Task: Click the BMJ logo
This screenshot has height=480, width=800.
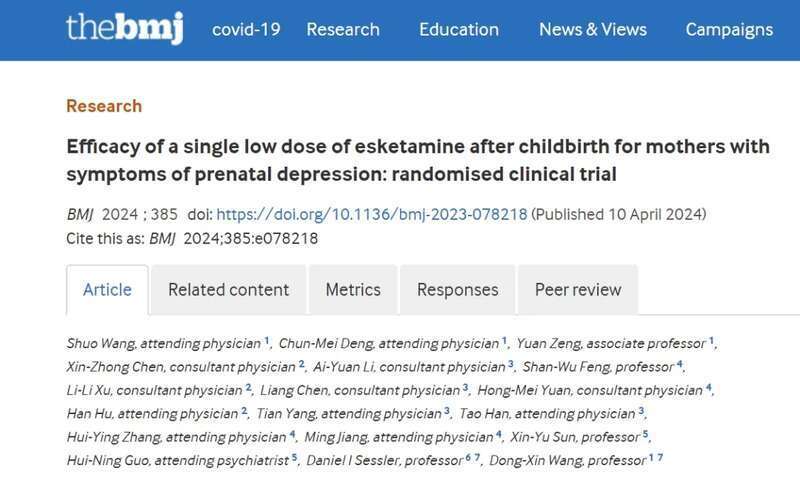Action: click(x=124, y=29)
